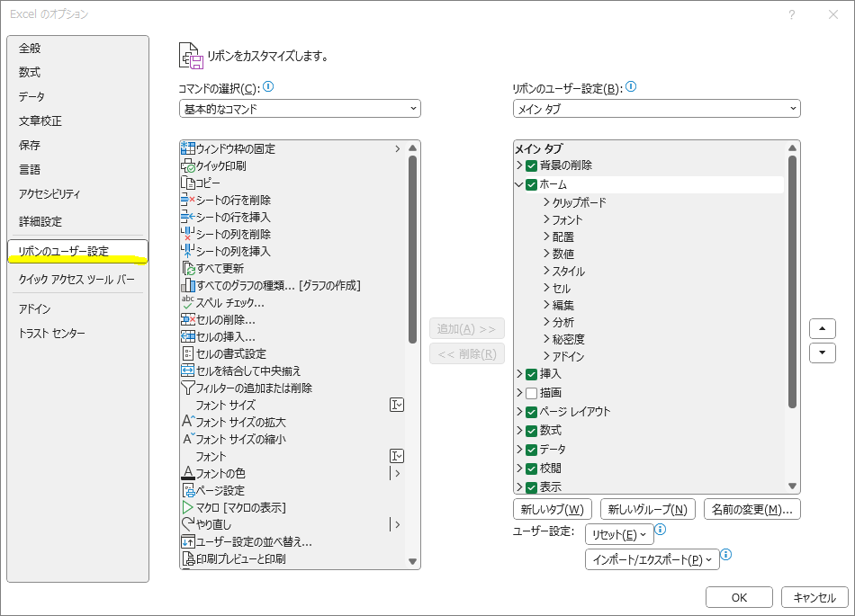Open the インポート/エクスポート dropdown
Image resolution: width=855 pixels, height=616 pixels.
click(x=652, y=559)
